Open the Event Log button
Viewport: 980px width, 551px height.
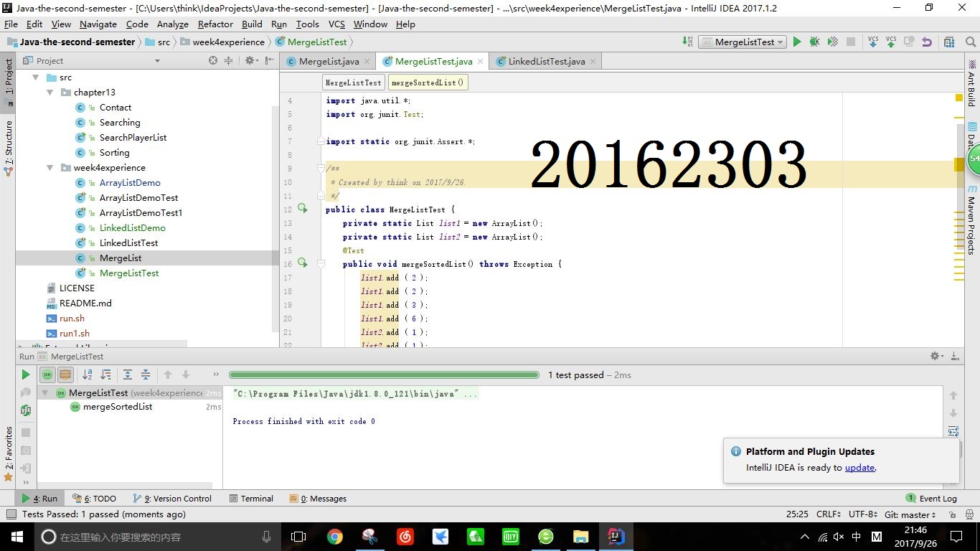click(x=931, y=499)
